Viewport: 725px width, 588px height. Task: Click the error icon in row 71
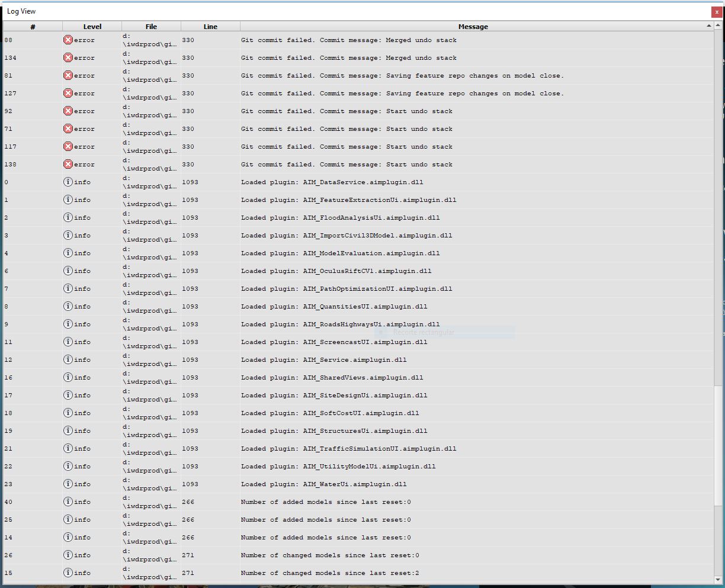[x=68, y=128]
